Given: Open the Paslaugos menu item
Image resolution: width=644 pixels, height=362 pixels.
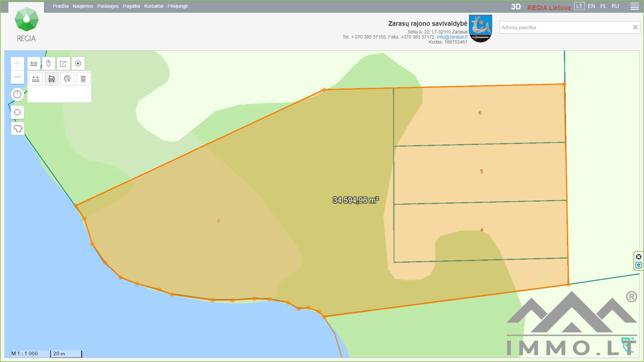Looking at the screenshot, I should point(108,6).
